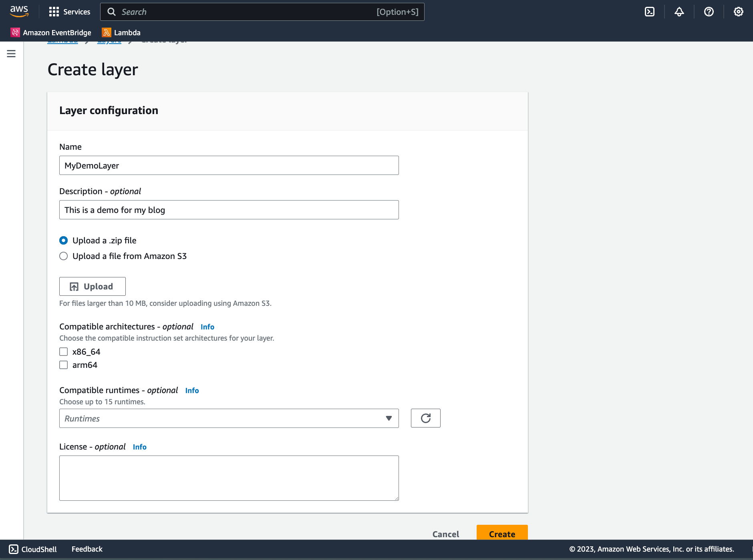Image resolution: width=753 pixels, height=560 pixels.
Task: Click the refresh runtimes button
Action: pyautogui.click(x=426, y=418)
